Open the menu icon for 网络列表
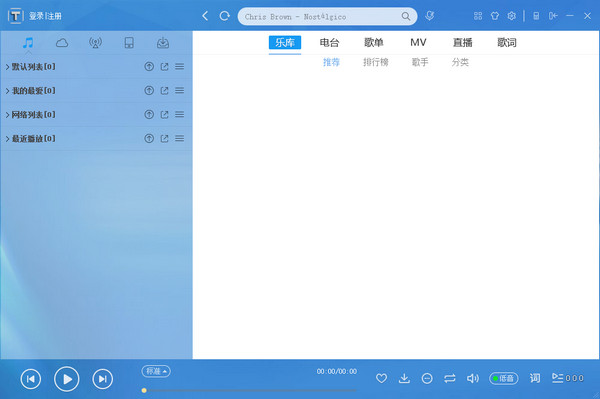600x399 pixels. click(x=179, y=114)
